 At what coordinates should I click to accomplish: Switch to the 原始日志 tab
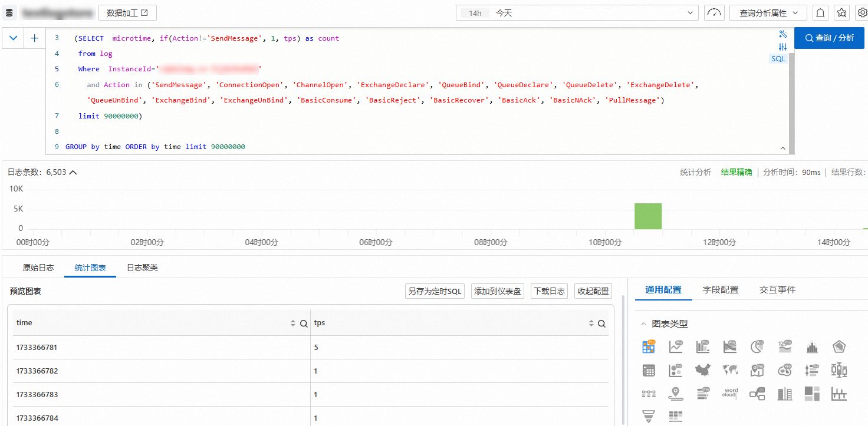point(38,268)
